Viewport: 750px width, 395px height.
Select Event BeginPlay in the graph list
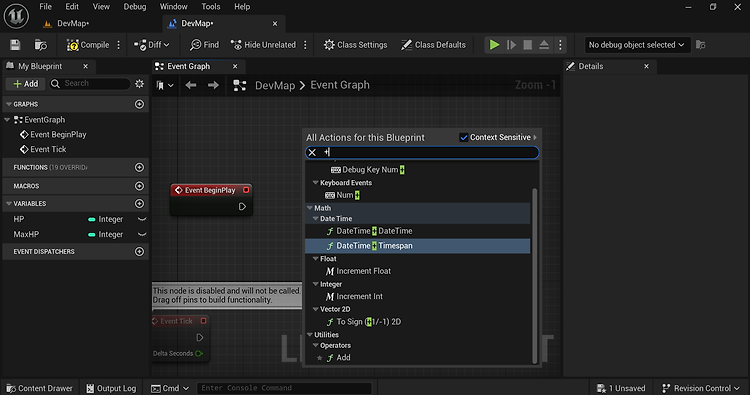[x=53, y=134]
